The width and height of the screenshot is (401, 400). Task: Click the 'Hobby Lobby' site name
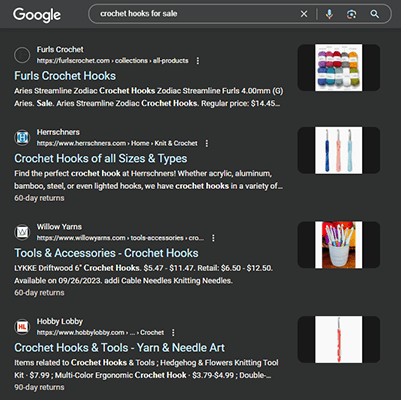[x=60, y=322]
